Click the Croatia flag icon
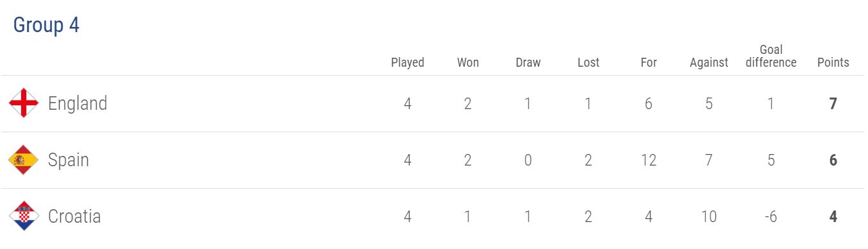Screen dimensions: 868x249 [x=24, y=216]
